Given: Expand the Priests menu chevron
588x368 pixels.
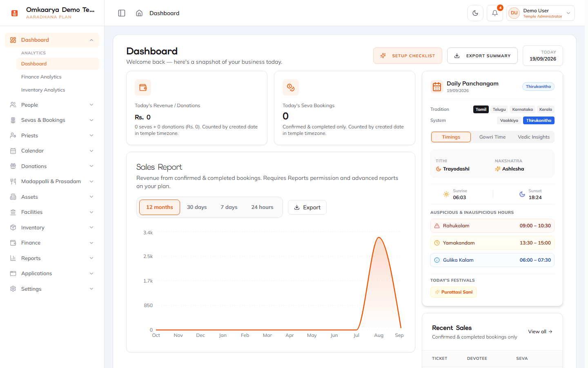Looking at the screenshot, I should pos(91,135).
